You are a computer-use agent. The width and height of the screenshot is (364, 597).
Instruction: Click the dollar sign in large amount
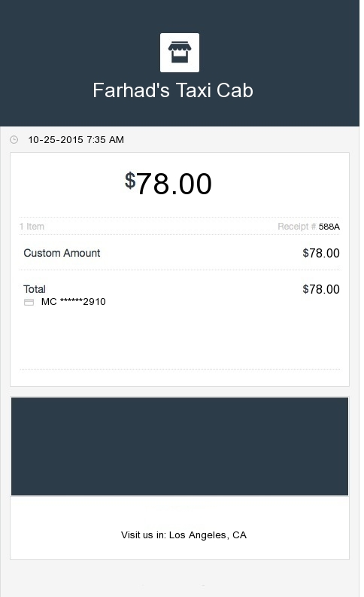click(x=130, y=180)
